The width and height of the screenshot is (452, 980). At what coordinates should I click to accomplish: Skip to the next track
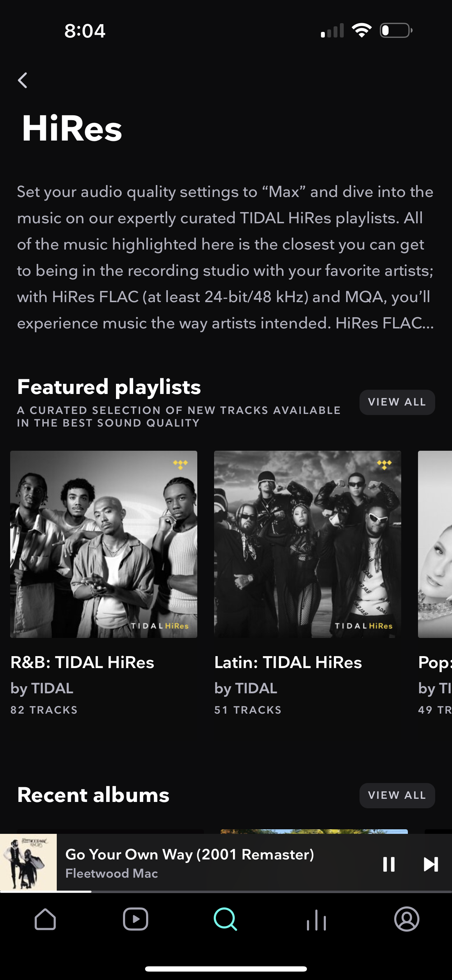tap(431, 864)
